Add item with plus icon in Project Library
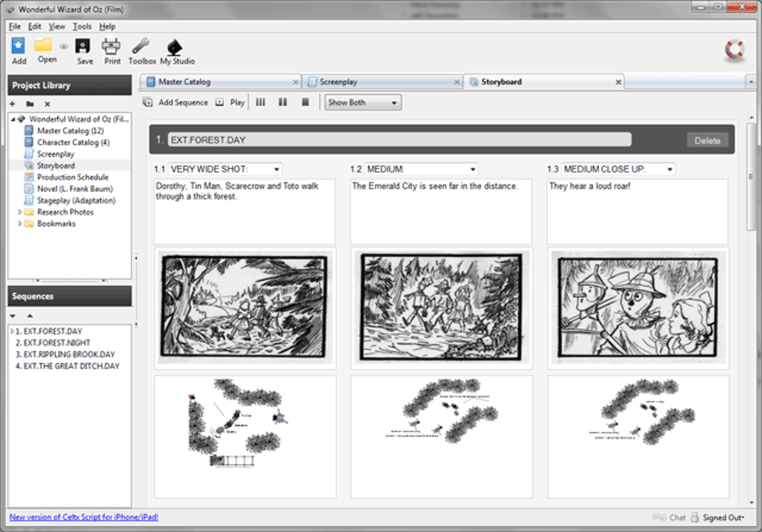 tap(13, 104)
